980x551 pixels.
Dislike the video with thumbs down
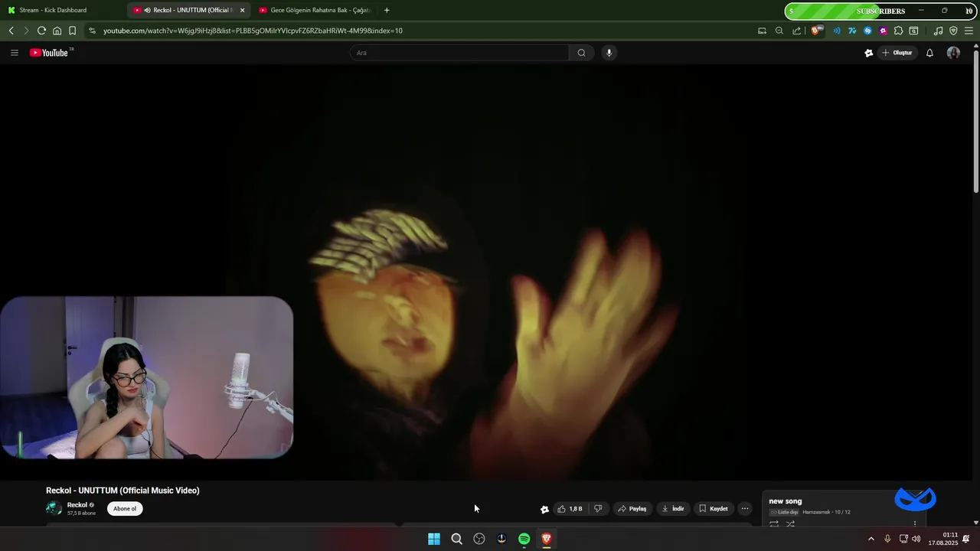click(x=598, y=509)
